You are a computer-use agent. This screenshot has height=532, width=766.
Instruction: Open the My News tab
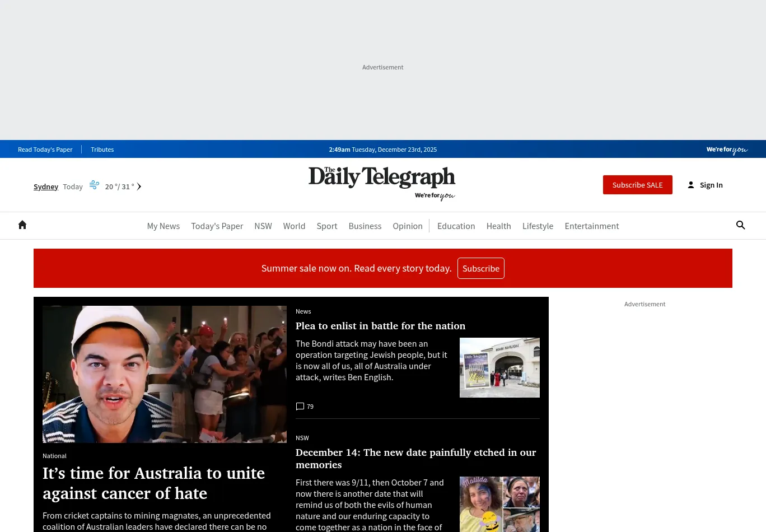click(164, 226)
